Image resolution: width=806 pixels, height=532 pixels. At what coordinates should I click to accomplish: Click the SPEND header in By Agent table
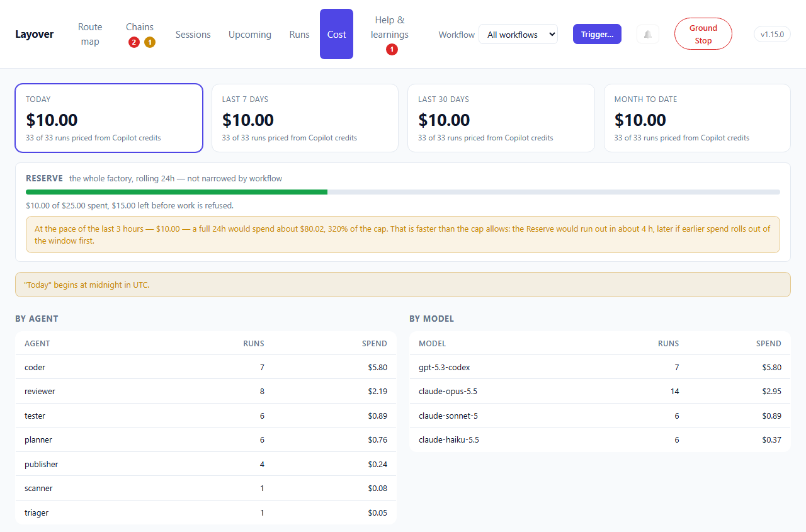(375, 343)
